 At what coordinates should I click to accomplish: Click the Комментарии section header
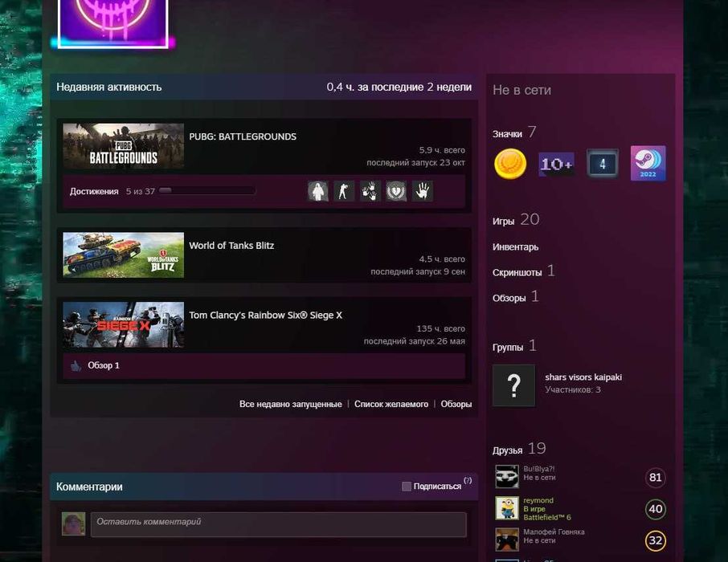[x=90, y=487]
